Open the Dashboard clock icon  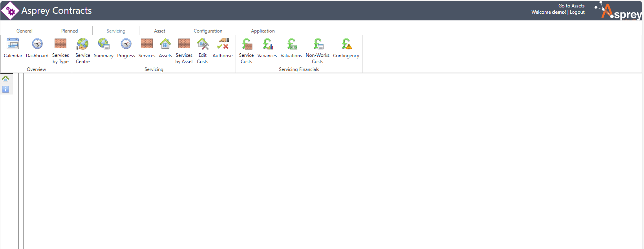(x=37, y=44)
